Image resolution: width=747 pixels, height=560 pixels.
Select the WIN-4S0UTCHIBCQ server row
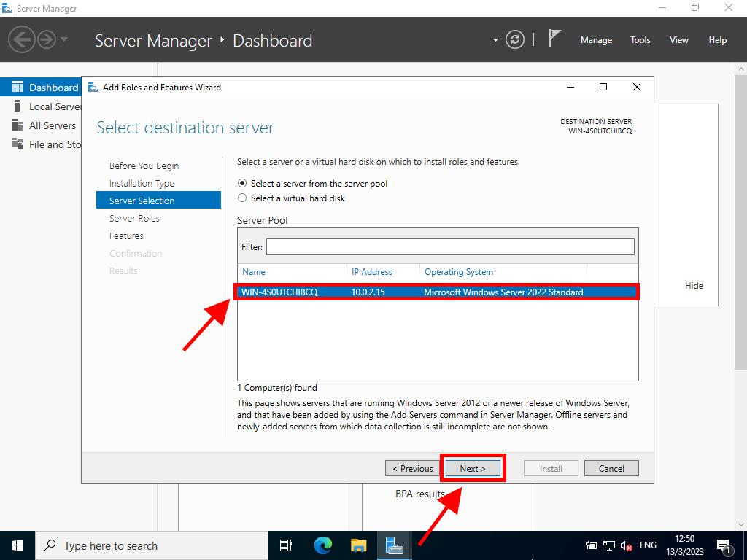(x=436, y=292)
